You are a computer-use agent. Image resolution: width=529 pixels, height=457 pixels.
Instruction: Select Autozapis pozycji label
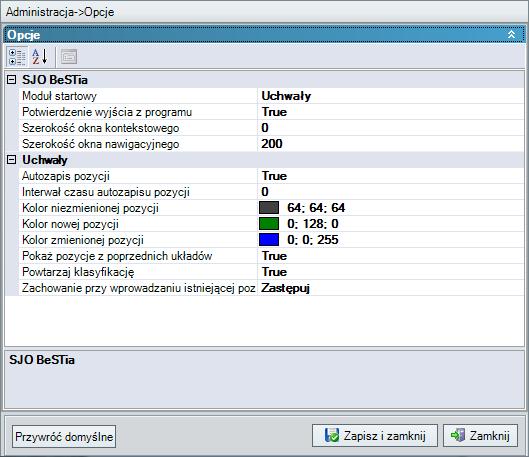coord(66,176)
